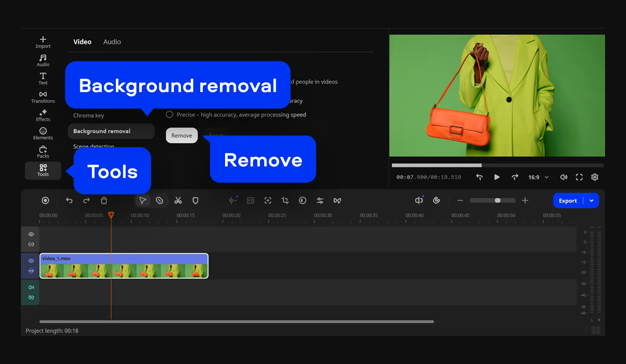Image resolution: width=626 pixels, height=364 pixels.
Task: Open the 16:9 aspect ratio dropdown
Action: 538,177
